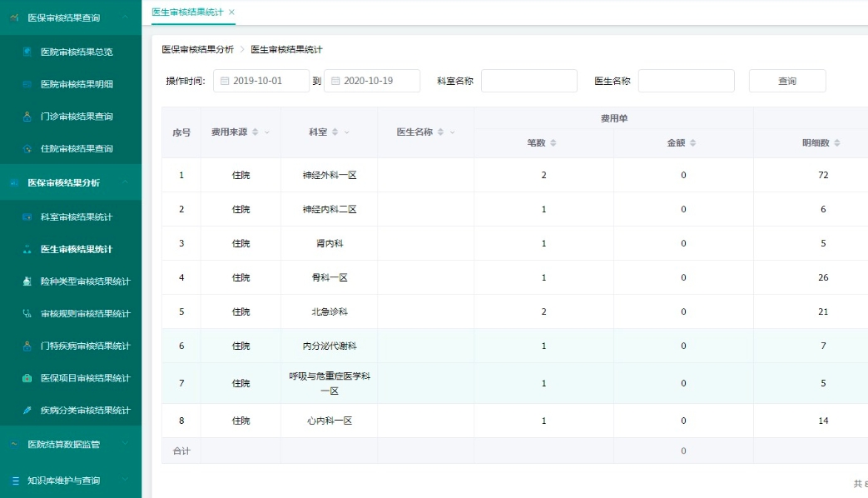Sort table by 医生名称 column
This screenshot has width=868, height=498.
[440, 132]
